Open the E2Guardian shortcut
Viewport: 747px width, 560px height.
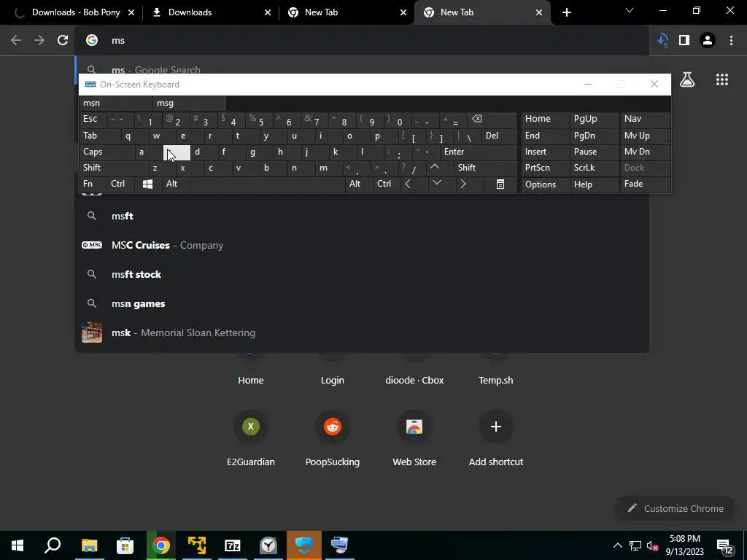[x=251, y=438]
